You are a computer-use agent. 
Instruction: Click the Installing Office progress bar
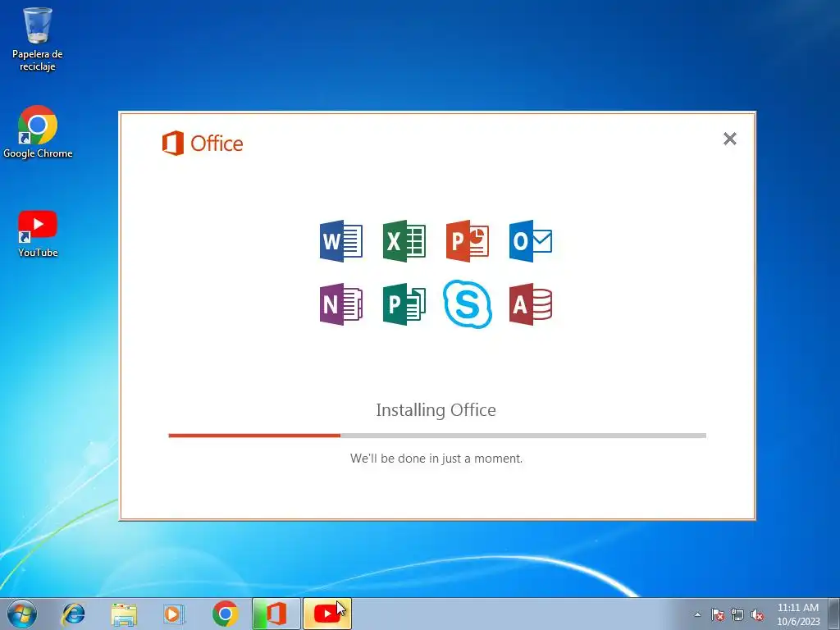pyautogui.click(x=437, y=436)
